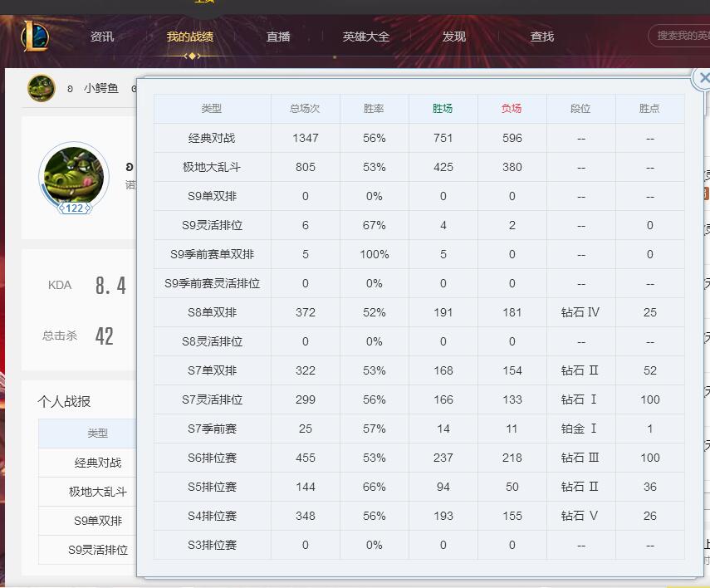Open the 直播 section
Viewport: 710px width, 588px height.
pyautogui.click(x=277, y=37)
